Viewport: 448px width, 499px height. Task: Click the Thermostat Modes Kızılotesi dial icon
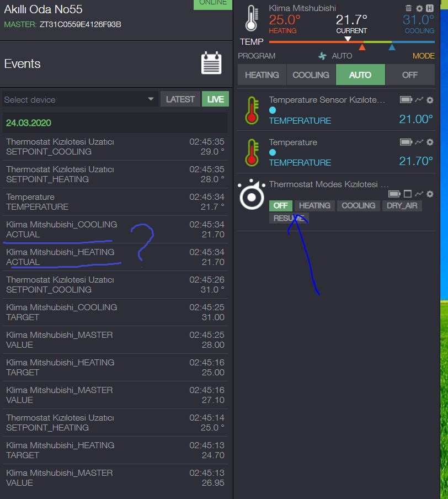point(252,194)
